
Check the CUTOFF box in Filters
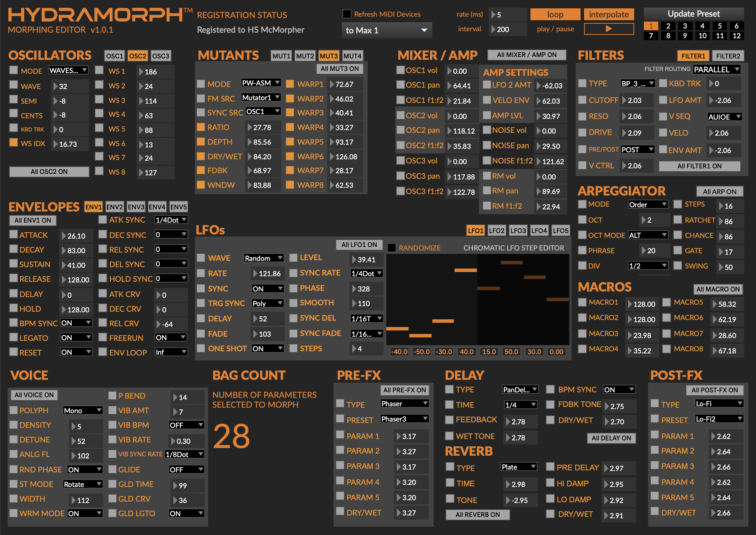[x=582, y=100]
